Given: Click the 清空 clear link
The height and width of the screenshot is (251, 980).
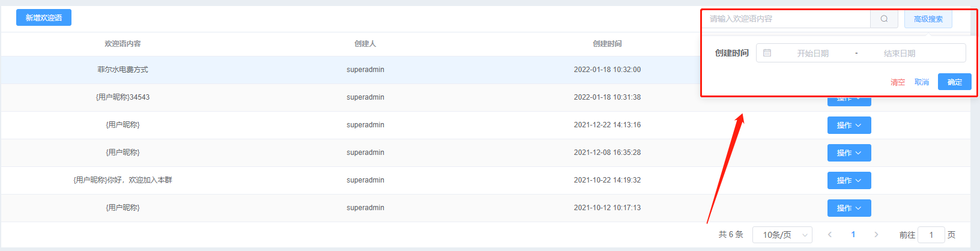Looking at the screenshot, I should (897, 82).
